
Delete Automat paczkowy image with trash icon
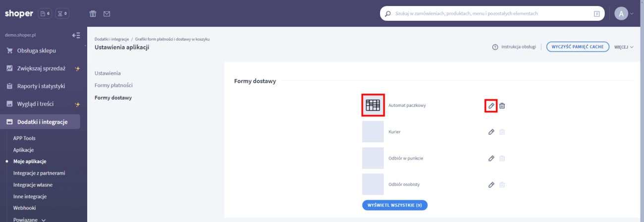[502, 106]
